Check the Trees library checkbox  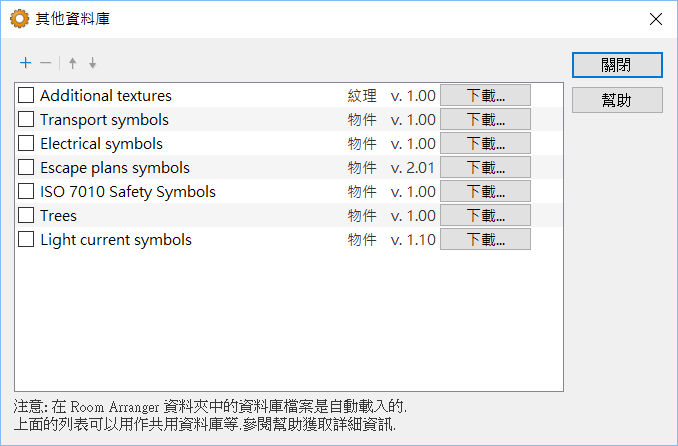pyautogui.click(x=26, y=216)
